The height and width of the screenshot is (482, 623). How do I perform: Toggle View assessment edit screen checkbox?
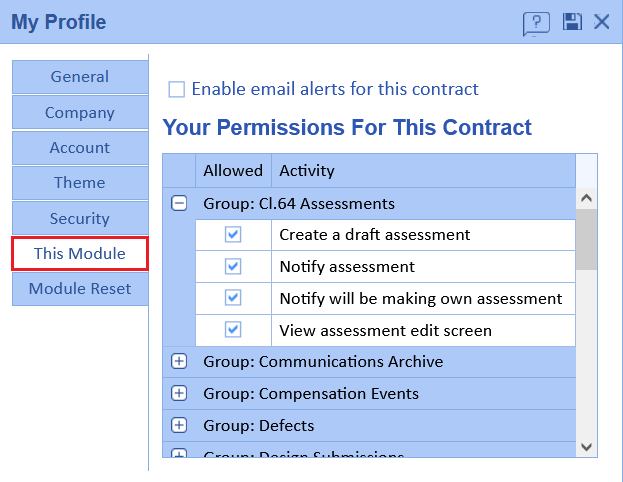233,329
